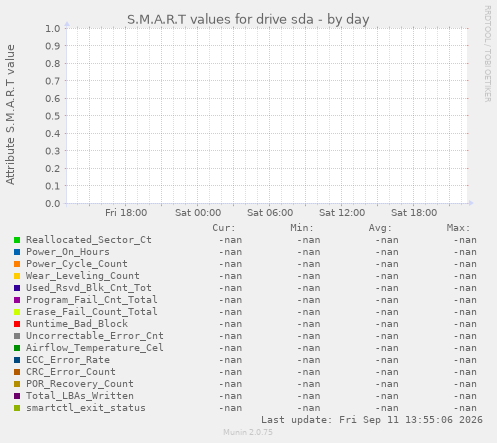
Task: Select the Runtime_Bad_Block legend label
Action: point(77,324)
